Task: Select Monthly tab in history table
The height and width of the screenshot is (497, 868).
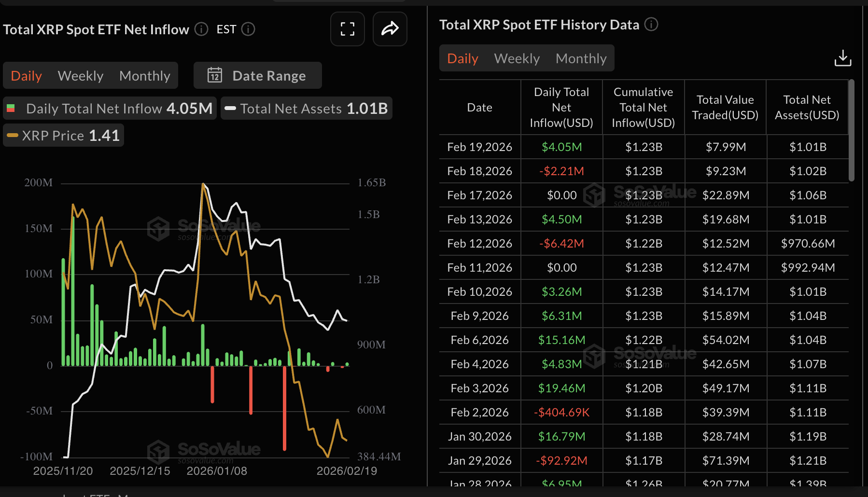Action: [581, 58]
